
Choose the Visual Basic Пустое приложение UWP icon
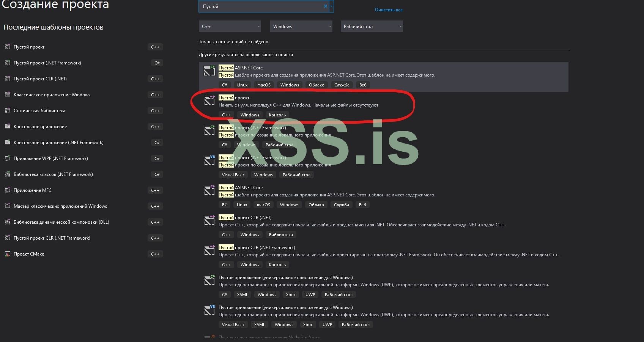(x=209, y=310)
